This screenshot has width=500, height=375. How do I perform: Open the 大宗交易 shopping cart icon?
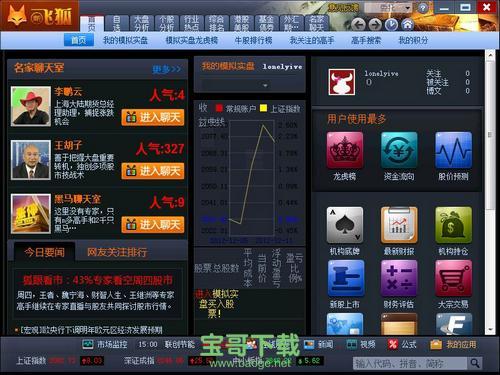[453, 278]
